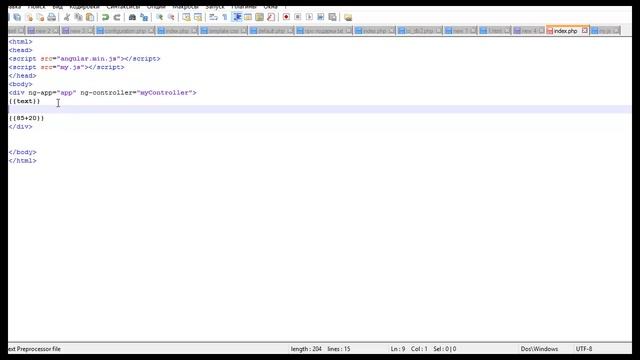Toggle synchronized horizontal scrolling icon
The image size is (640, 360).
click(198, 17)
